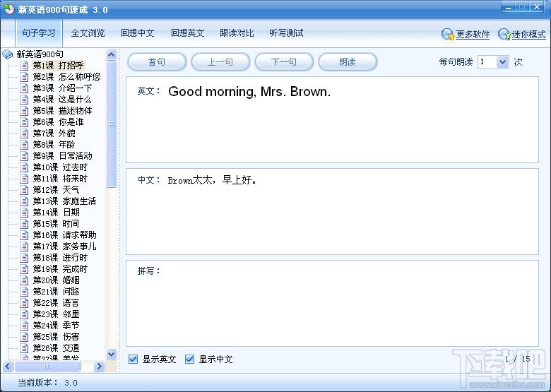Screen dimensions: 551x392
Task: Click the document icon beside 第14课 日期
Action: point(24,213)
